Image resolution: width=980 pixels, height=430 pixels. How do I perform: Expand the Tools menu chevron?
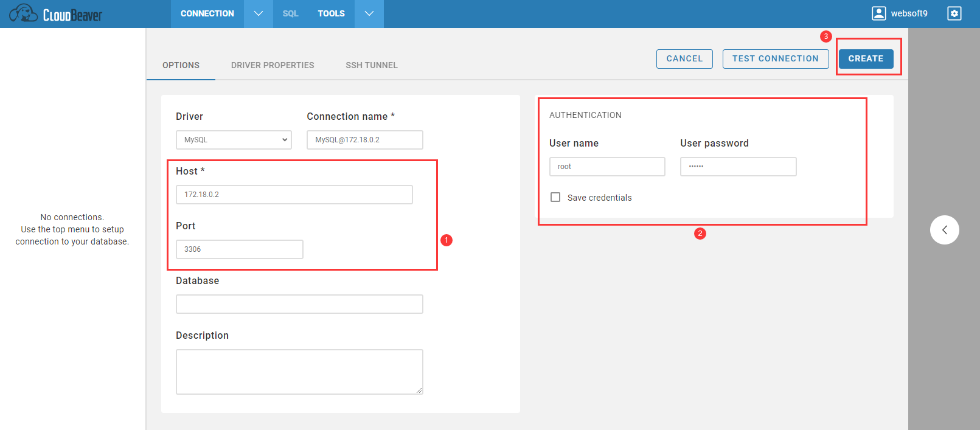369,13
